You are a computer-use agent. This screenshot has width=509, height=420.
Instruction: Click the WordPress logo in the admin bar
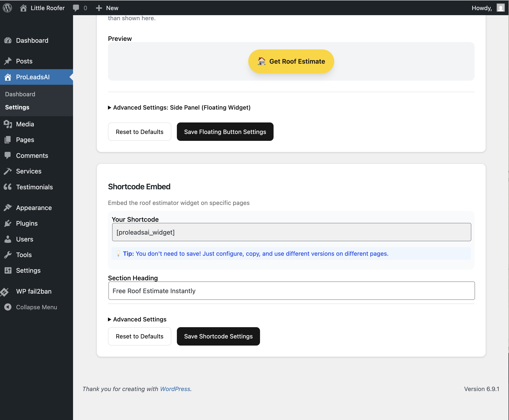(7, 8)
